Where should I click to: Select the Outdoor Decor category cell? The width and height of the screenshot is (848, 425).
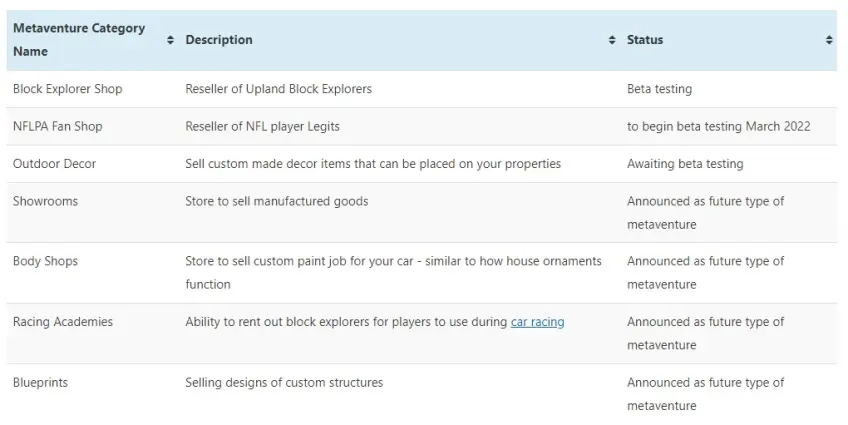pyautogui.click(x=54, y=164)
